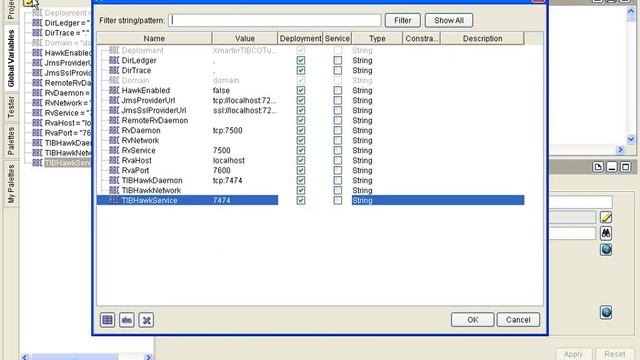The image size is (640, 360).
Task: Click the Name column header
Action: tap(154, 38)
